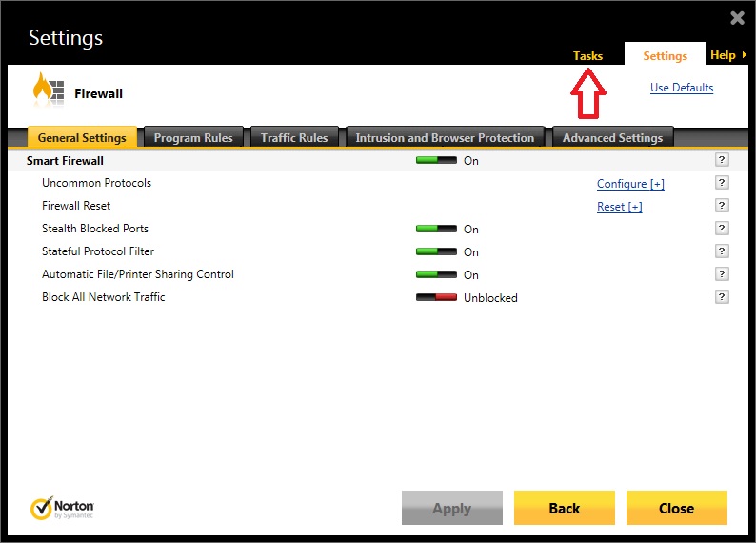This screenshot has height=543, width=756.
Task: Click the Norton by Symantec logo
Action: pyautogui.click(x=62, y=509)
